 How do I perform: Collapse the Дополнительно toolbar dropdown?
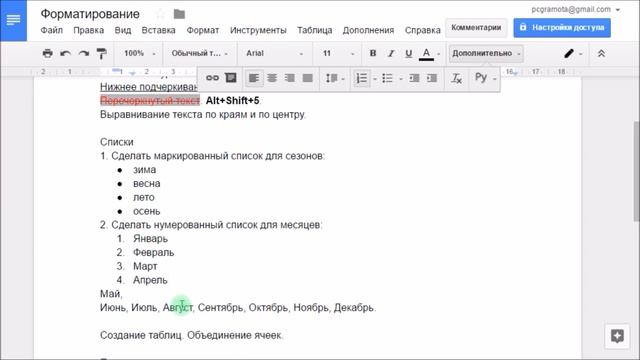tap(486, 53)
